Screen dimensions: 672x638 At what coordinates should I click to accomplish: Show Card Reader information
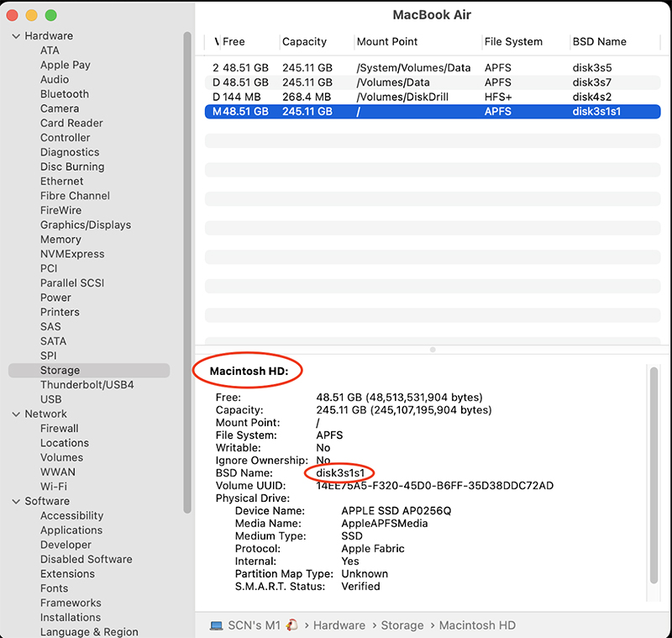[x=71, y=124]
